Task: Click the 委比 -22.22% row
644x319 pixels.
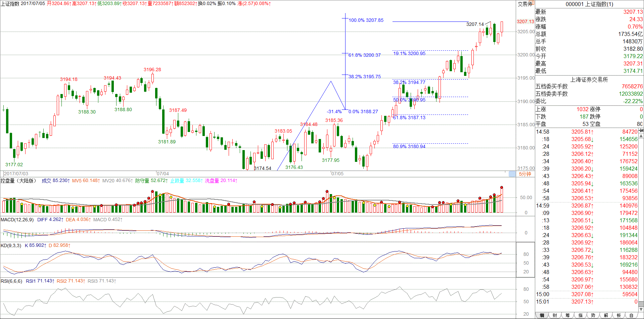Action: tap(589, 101)
